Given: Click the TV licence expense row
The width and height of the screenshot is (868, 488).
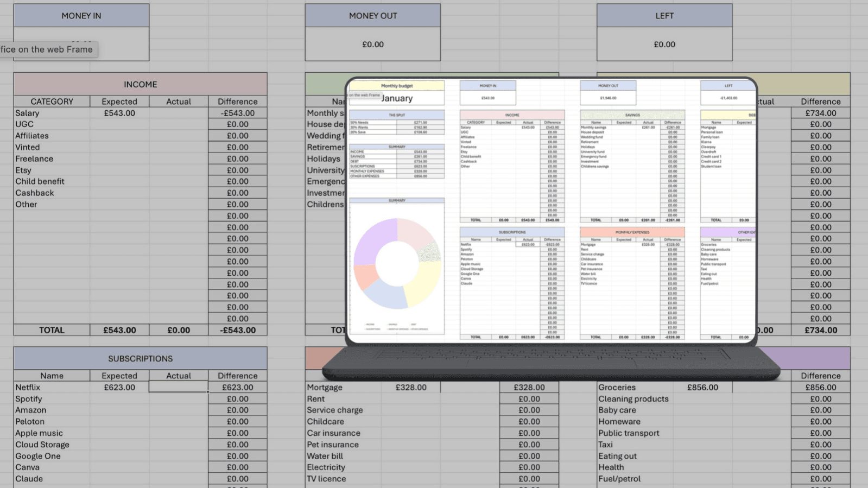Looking at the screenshot, I should click(326, 479).
